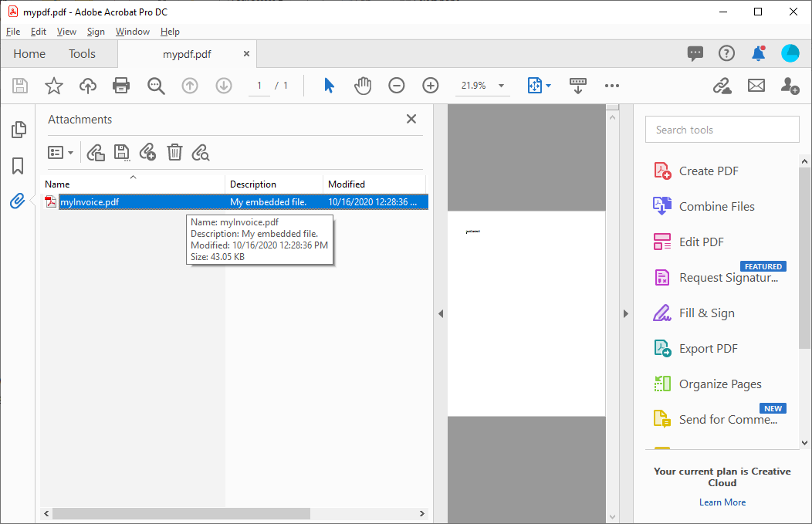Save attachment icon in Attachments panel

[122, 153]
